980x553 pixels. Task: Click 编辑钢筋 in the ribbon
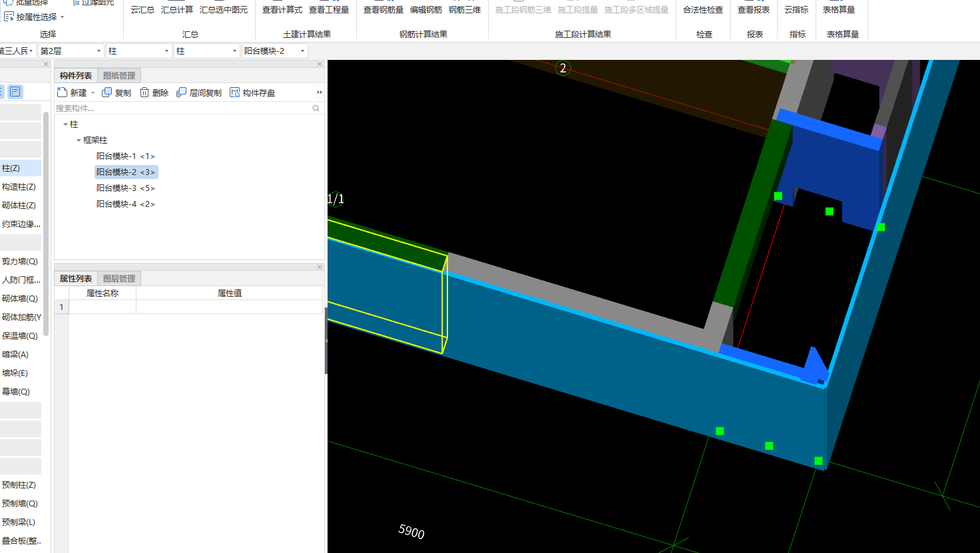[x=426, y=9]
